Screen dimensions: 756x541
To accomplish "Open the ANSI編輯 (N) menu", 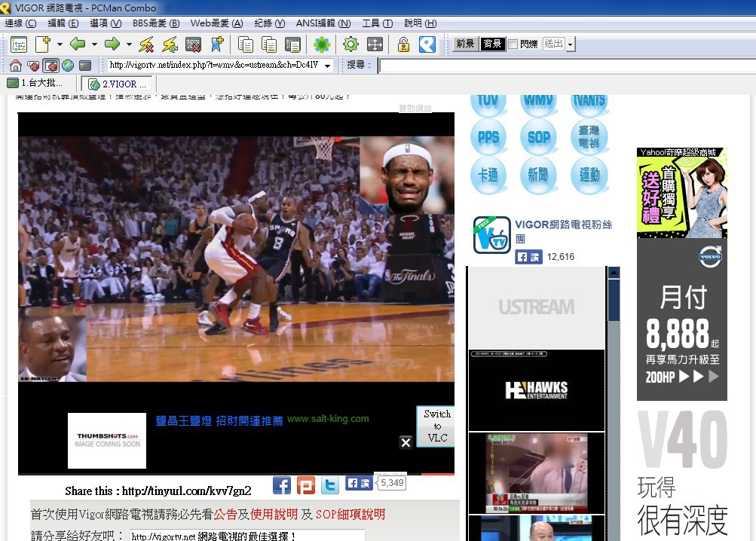I will (x=323, y=23).
